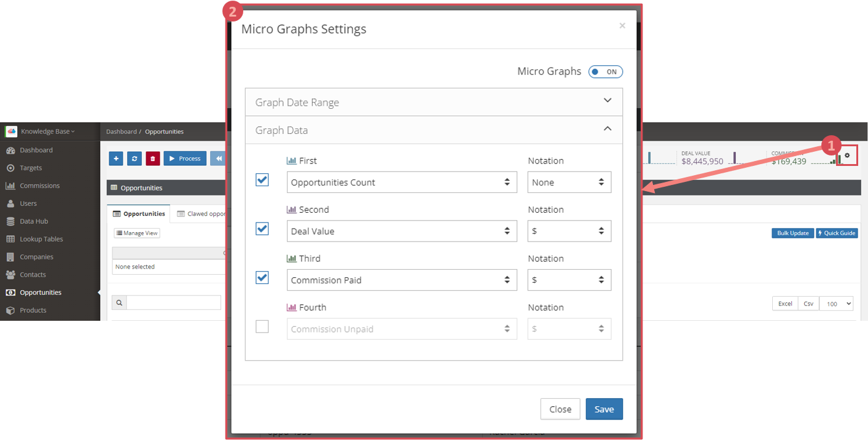
Task: Click the search text input field
Action: (173, 302)
